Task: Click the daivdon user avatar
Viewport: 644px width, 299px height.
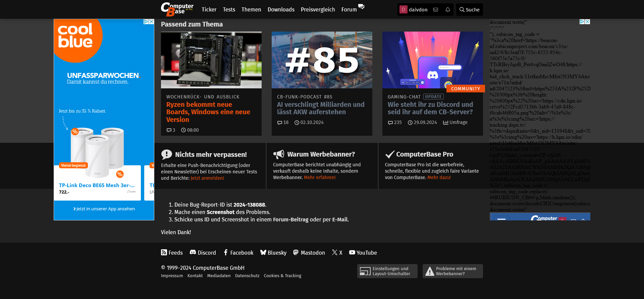Action: click(x=404, y=9)
